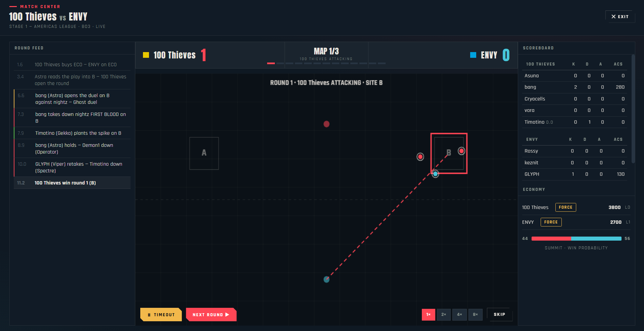Open feed entry 'Timotino (Gekko) plants the spike'
Viewport: 644px width, 331px height.
pos(72,133)
